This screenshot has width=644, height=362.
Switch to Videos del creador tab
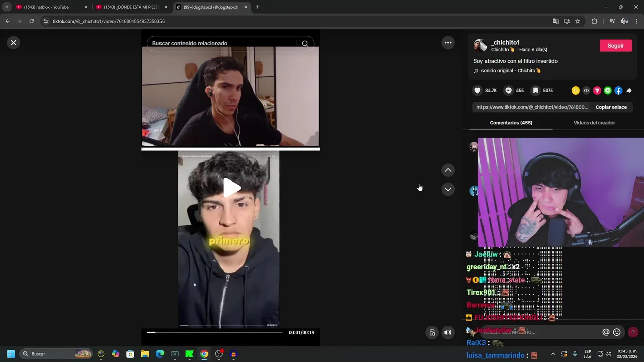(594, 123)
